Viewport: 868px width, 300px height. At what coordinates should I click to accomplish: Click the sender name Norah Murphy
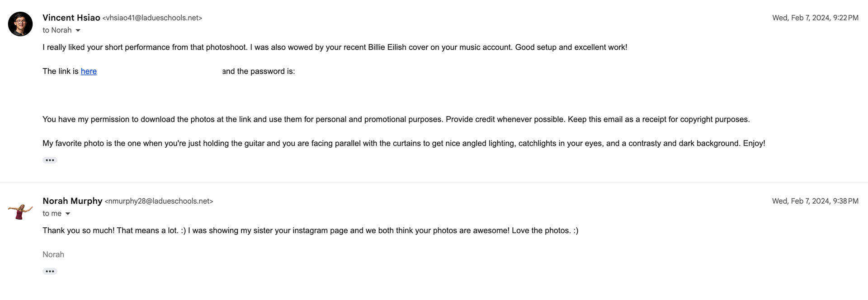[x=72, y=201]
